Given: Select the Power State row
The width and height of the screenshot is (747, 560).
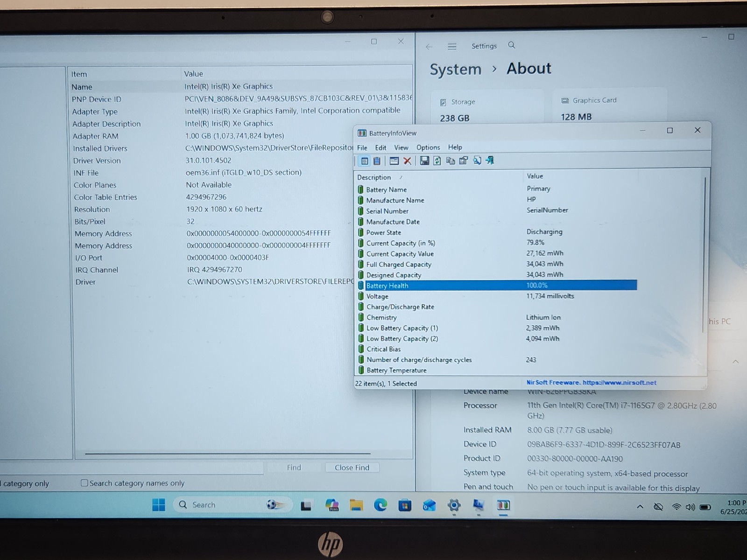Looking at the screenshot, I should pyautogui.click(x=496, y=232).
